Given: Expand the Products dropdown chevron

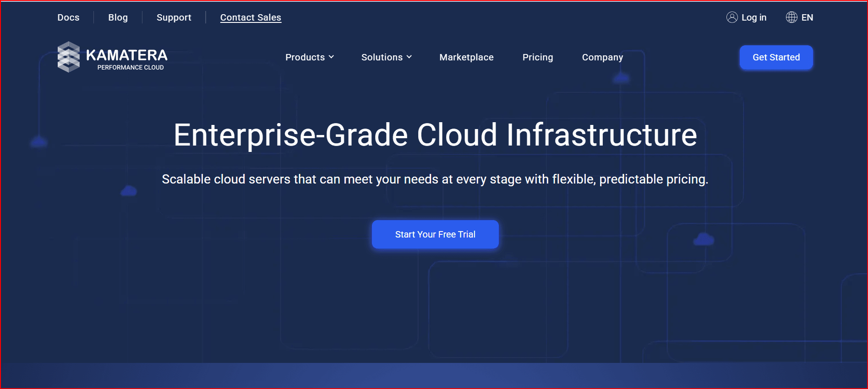Looking at the screenshot, I should (331, 57).
